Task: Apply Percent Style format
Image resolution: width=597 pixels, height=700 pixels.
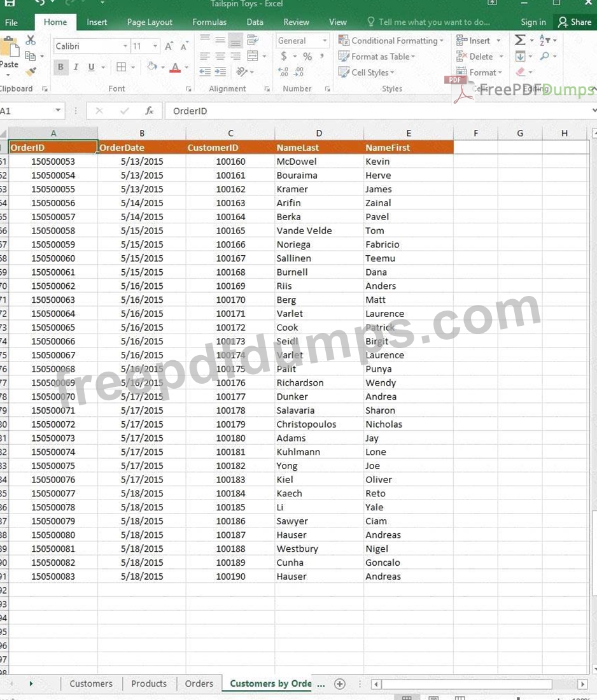Action: (307, 56)
